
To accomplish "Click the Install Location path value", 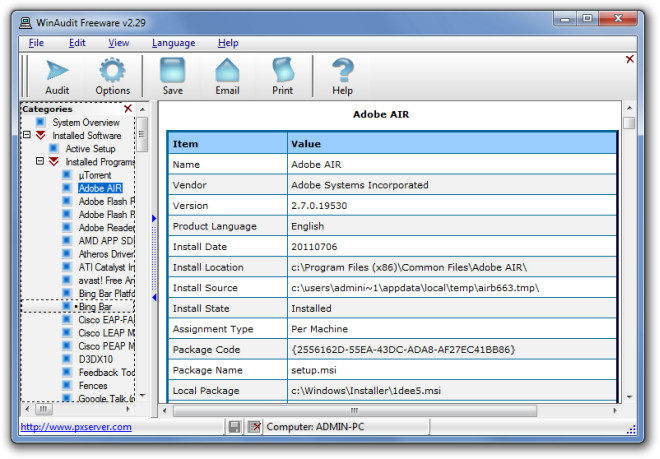I will click(x=409, y=267).
